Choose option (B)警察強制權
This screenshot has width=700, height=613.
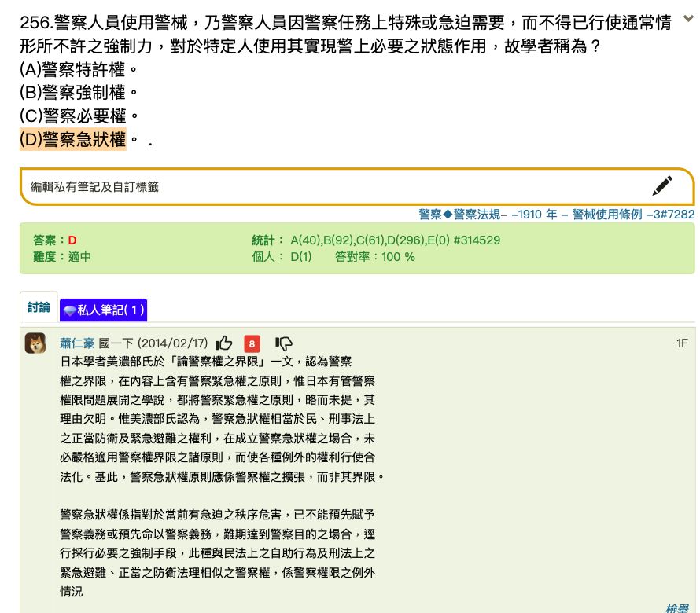73,93
